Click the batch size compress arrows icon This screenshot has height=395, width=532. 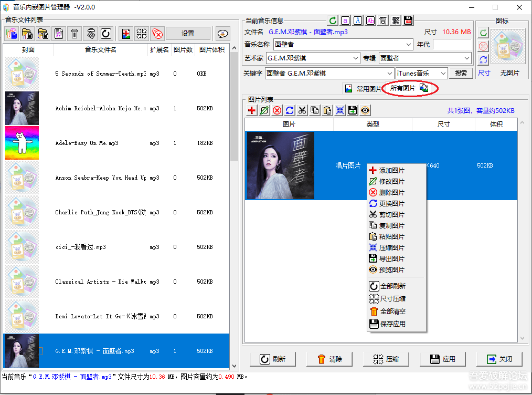pos(142,34)
